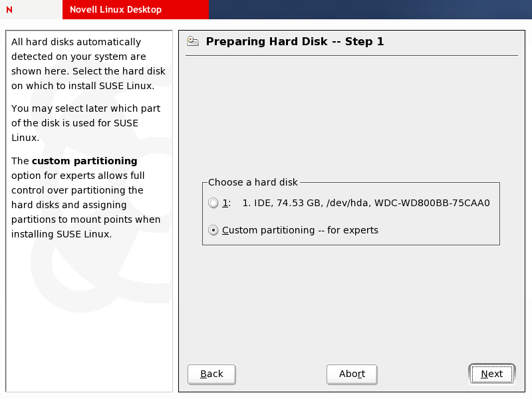
Task: Abort the installation
Action: point(352,374)
